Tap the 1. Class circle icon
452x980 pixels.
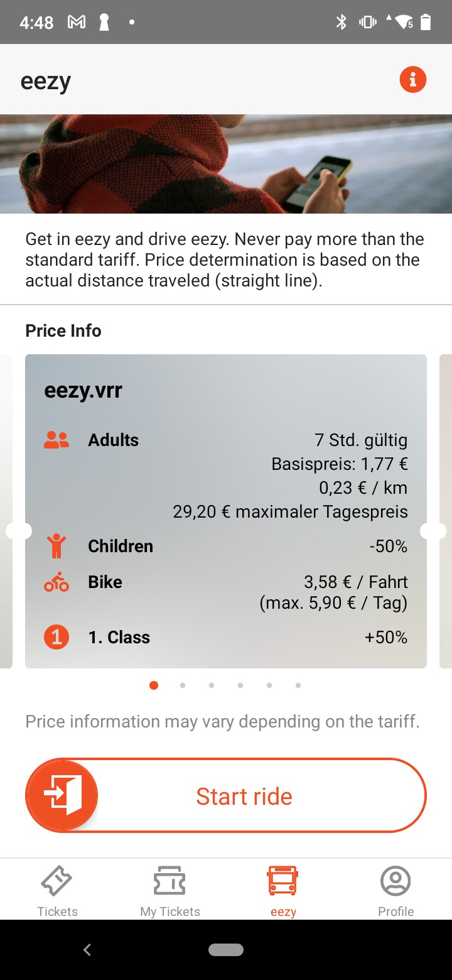pyautogui.click(x=56, y=638)
